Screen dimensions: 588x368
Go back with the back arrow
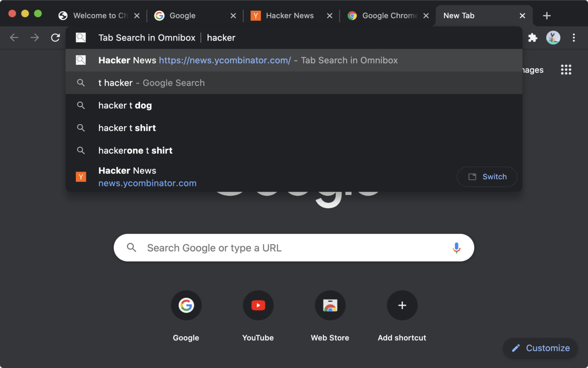tap(14, 38)
